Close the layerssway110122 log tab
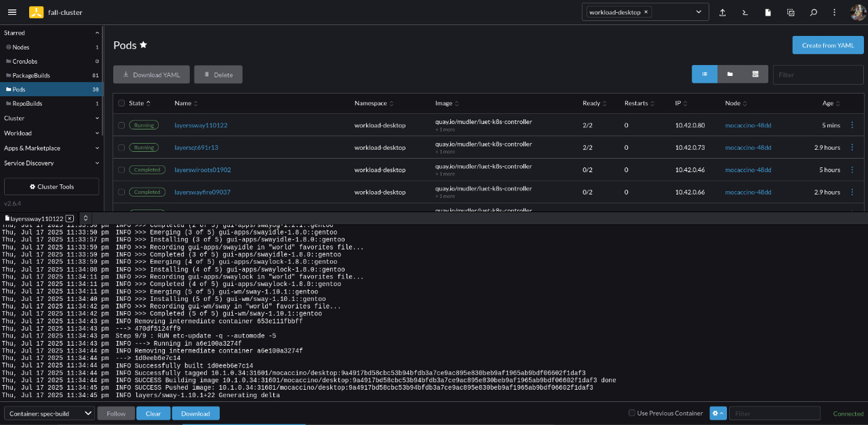Viewport: 868px width, 425px height. coord(70,218)
